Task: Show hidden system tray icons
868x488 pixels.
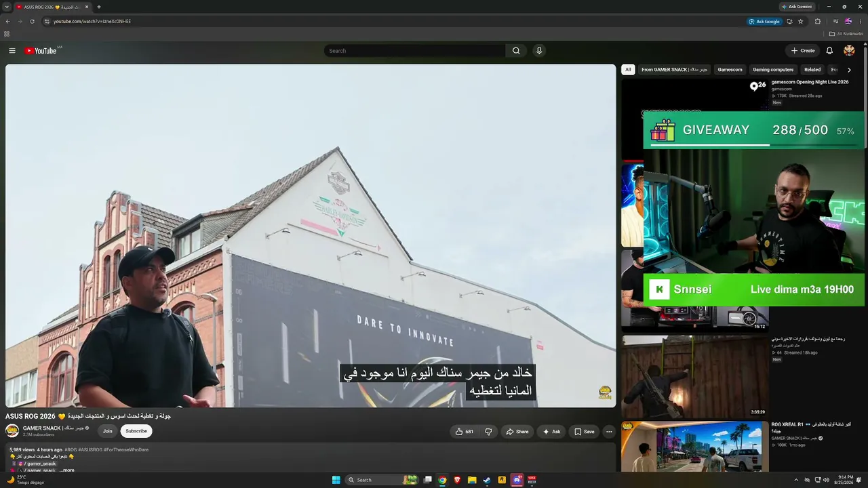Action: 796,480
